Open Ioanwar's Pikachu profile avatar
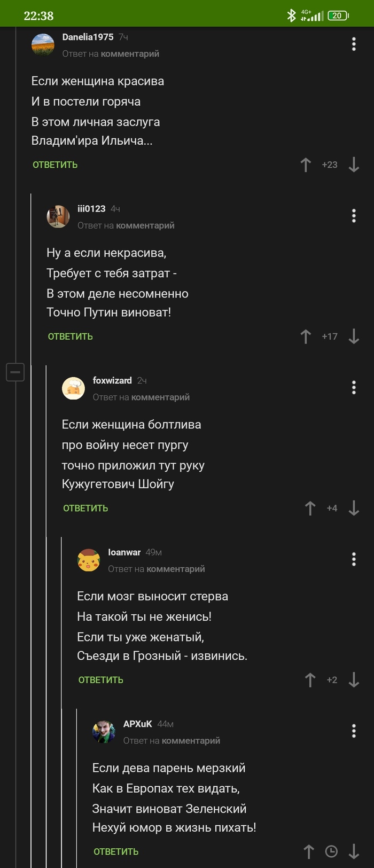The height and width of the screenshot is (868, 374). tap(89, 559)
